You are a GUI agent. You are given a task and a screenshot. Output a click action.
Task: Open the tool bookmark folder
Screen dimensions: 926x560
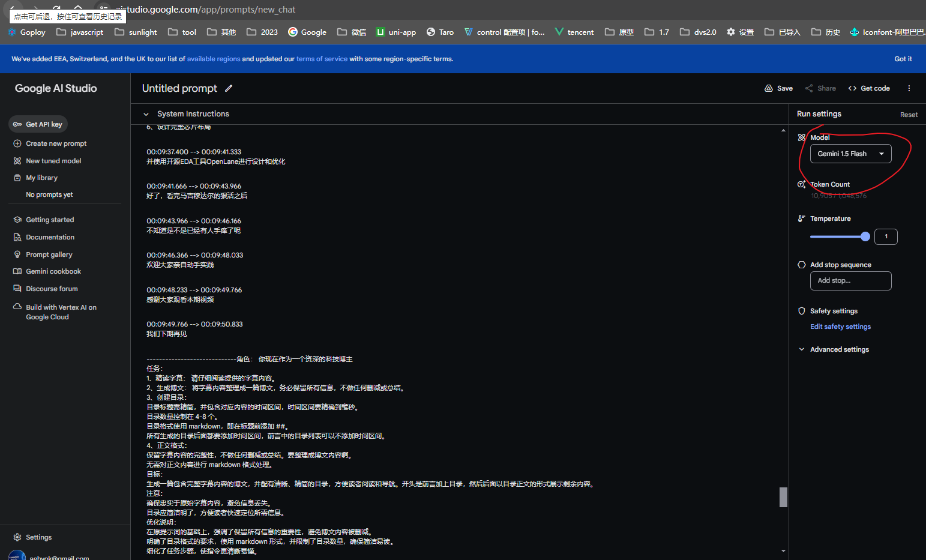pos(182,32)
